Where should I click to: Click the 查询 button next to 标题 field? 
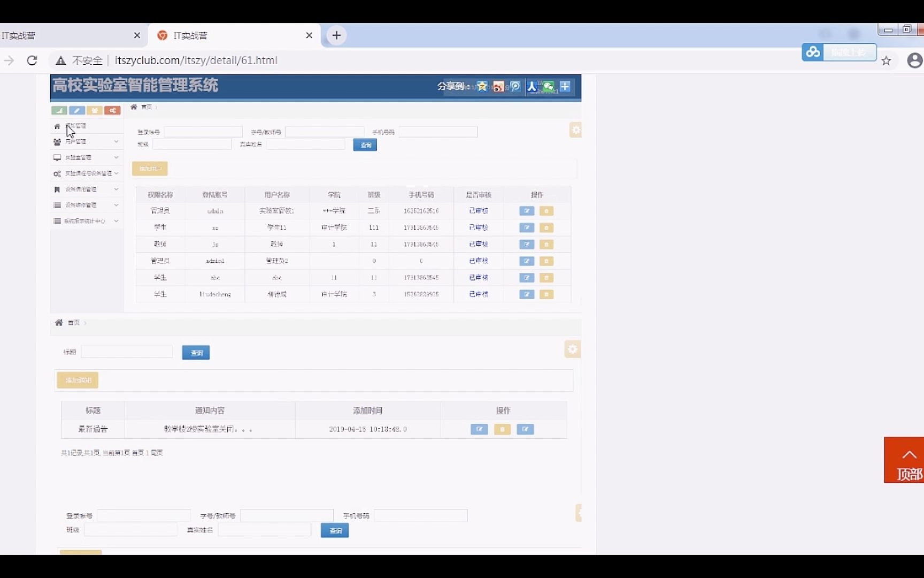(196, 353)
